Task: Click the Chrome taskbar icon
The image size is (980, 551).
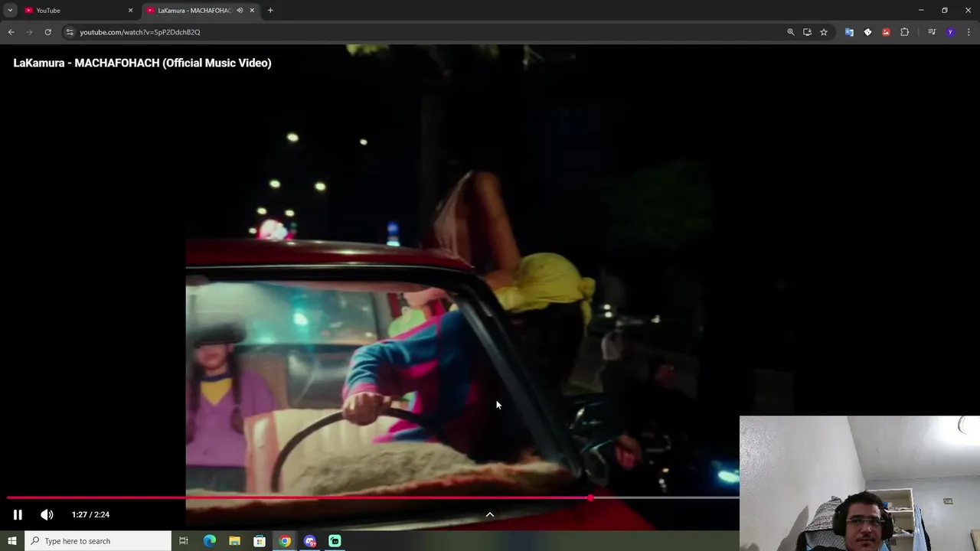Action: [285, 541]
